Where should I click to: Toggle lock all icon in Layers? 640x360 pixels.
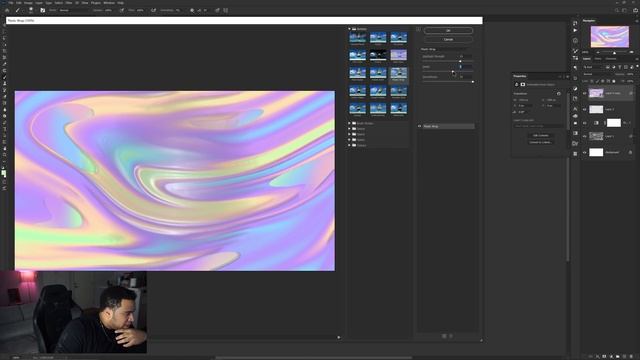[x=614, y=81]
